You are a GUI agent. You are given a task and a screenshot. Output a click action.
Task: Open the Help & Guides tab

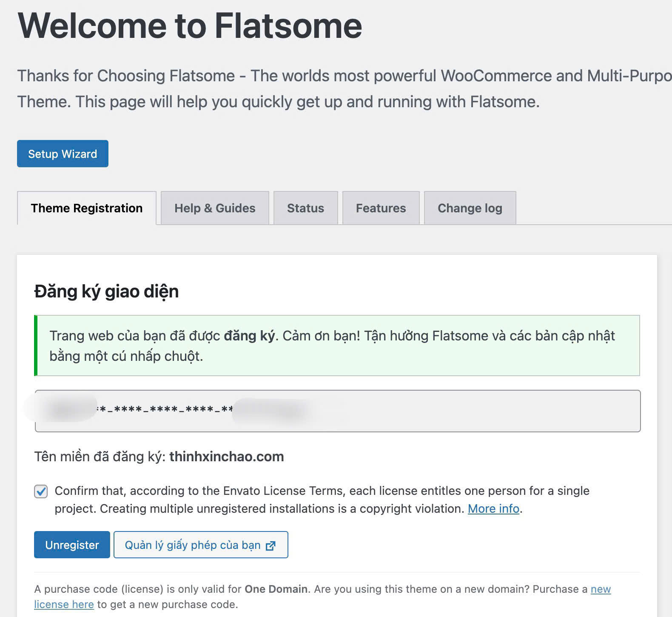tap(215, 208)
